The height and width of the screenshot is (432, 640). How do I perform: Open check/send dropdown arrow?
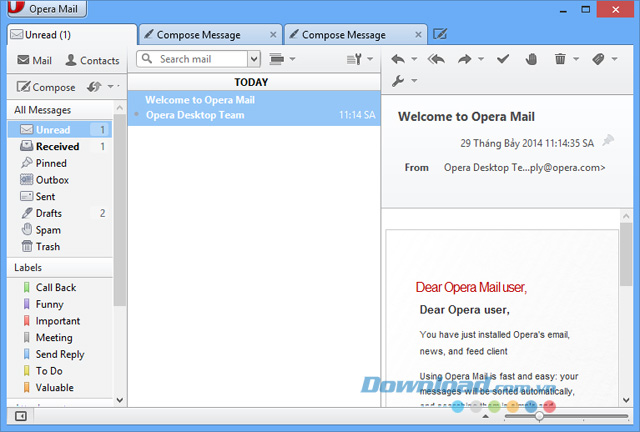pos(111,87)
